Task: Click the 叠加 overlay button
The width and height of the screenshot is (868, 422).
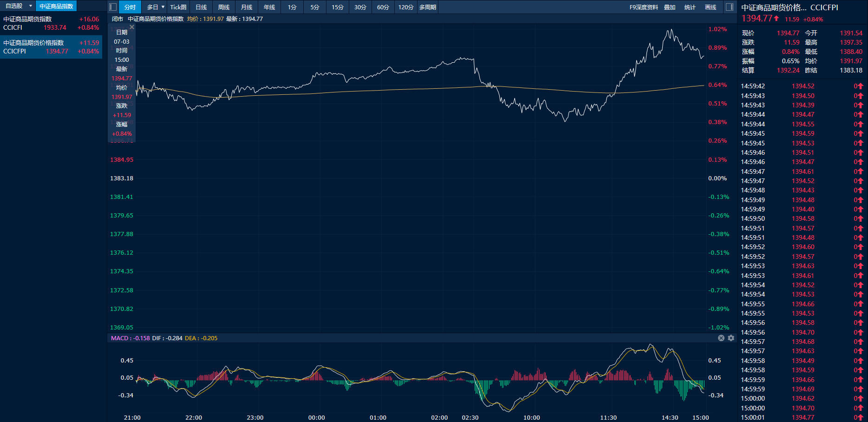Action: click(670, 7)
